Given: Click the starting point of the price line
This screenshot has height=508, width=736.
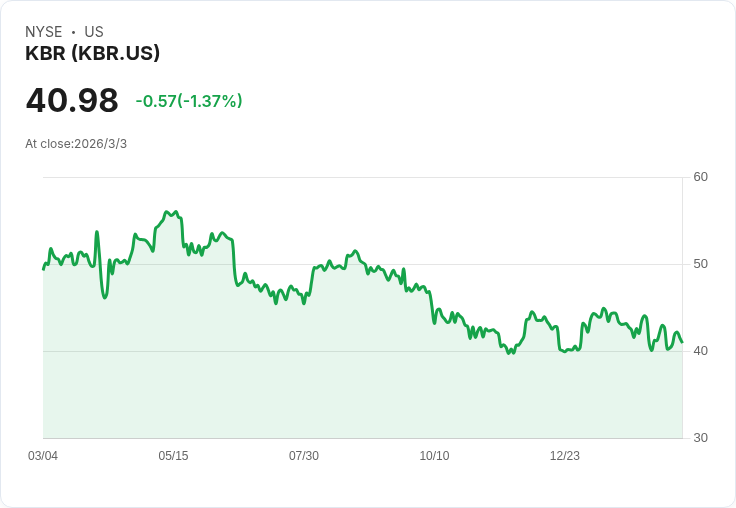Looking at the screenshot, I should (x=44, y=269).
